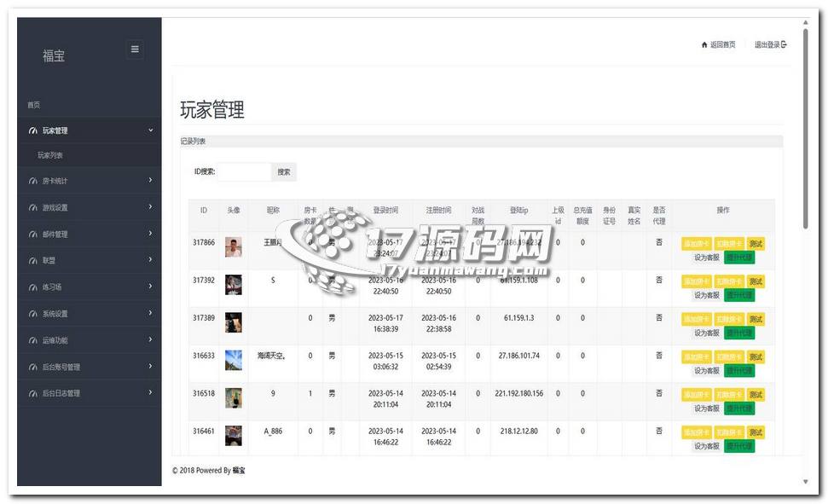Screen dimensions: 828x504
Task: Open avatar thumbnail of player 317866
Action: (x=234, y=247)
